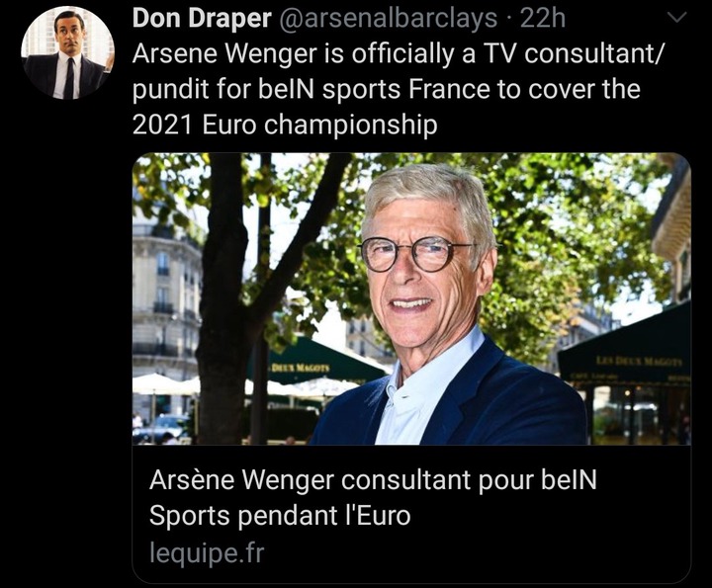712x588 pixels.
Task: Click 'pundit for beIN sports France' text
Action: click(311, 89)
